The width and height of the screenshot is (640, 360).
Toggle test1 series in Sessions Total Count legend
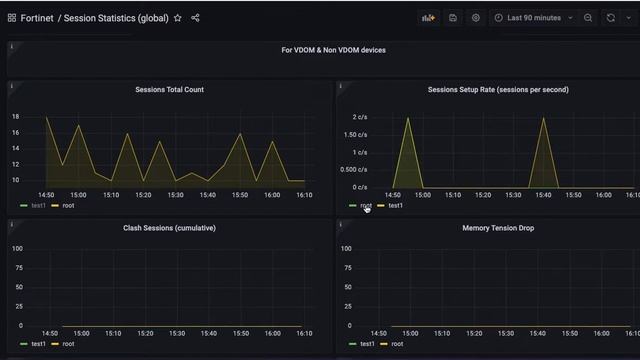38,206
